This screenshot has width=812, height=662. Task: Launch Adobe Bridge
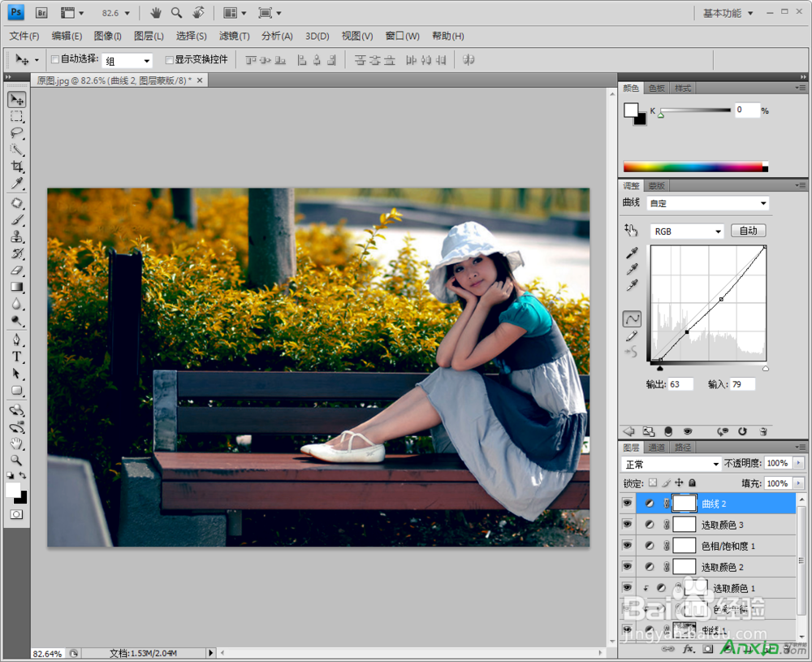pos(41,12)
